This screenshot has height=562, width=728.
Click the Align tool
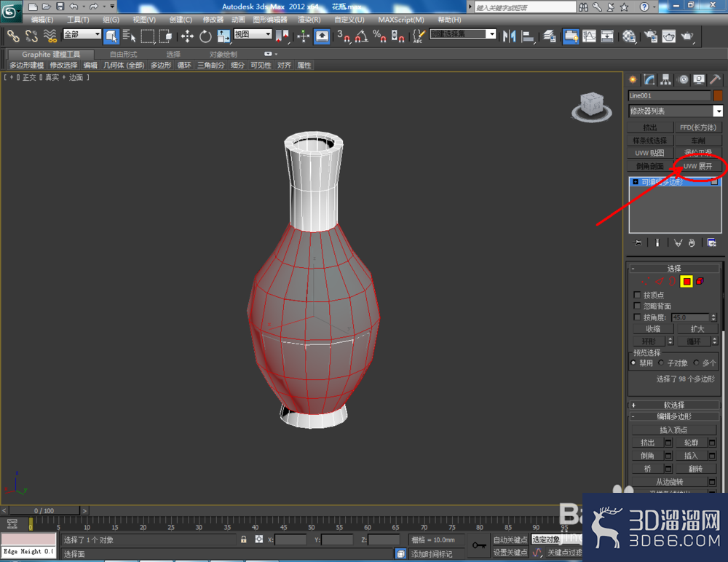(527, 36)
